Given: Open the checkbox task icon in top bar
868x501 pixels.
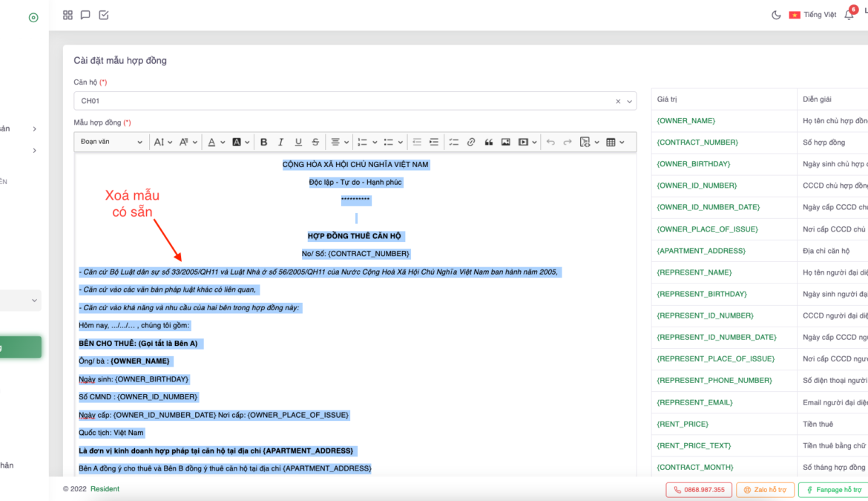Looking at the screenshot, I should 104,15.
